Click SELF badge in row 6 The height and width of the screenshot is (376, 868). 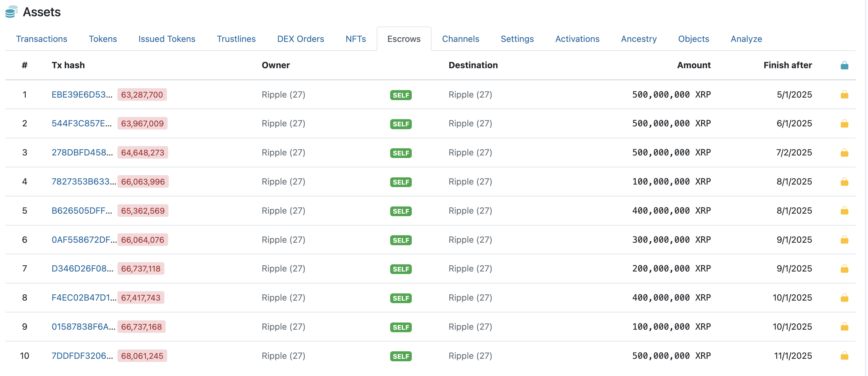pyautogui.click(x=400, y=240)
